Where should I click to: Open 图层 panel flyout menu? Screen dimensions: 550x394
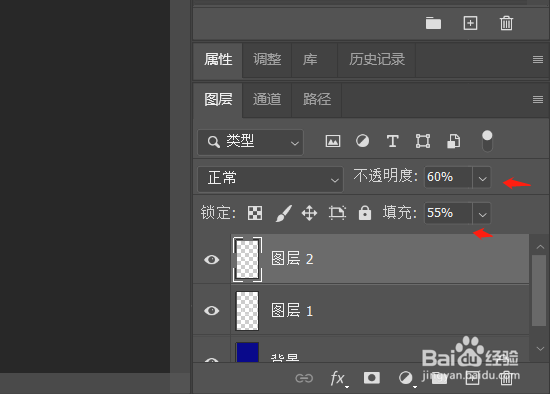pyautogui.click(x=538, y=100)
